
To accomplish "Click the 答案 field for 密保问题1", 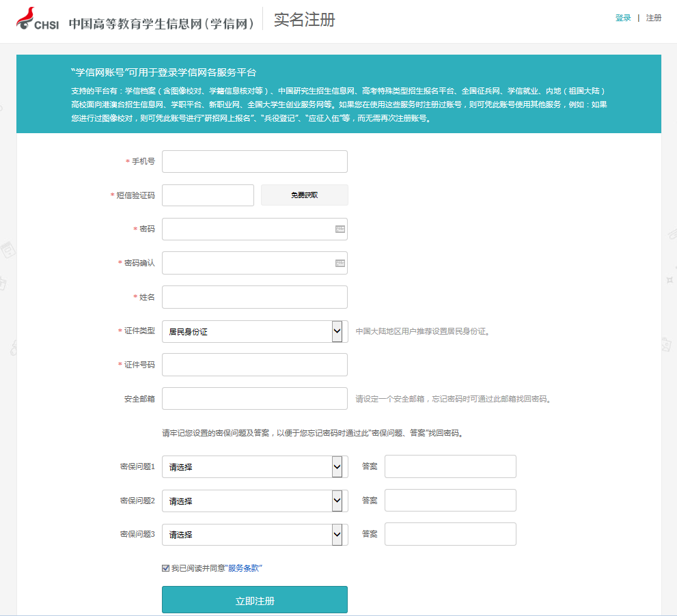I will point(450,466).
